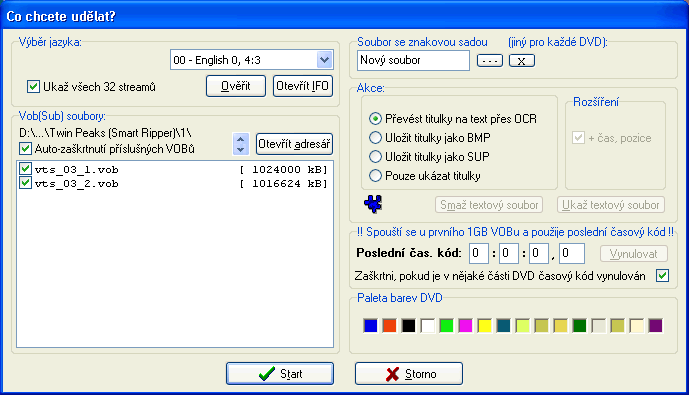Pick the light gray DVD palette swatch
The height and width of the screenshot is (395, 689).
598,326
